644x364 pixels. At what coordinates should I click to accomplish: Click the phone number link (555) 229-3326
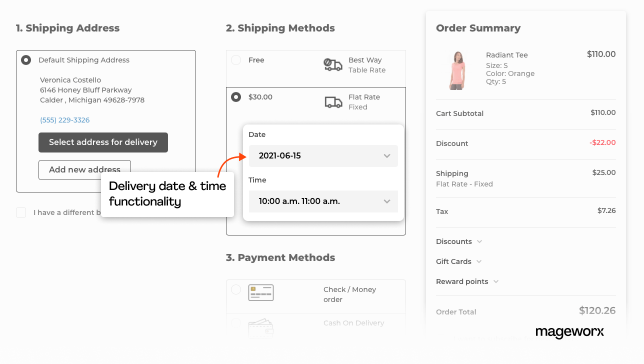point(64,119)
